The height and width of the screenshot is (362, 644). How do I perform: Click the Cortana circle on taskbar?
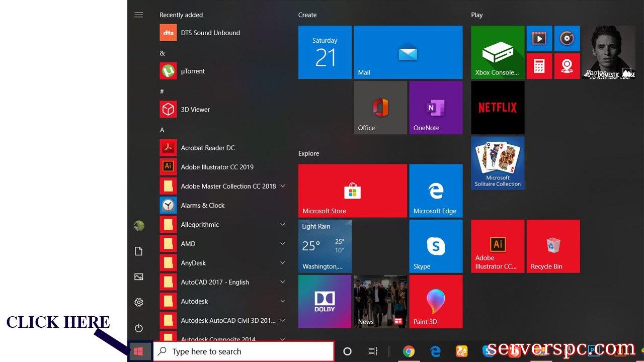click(347, 351)
